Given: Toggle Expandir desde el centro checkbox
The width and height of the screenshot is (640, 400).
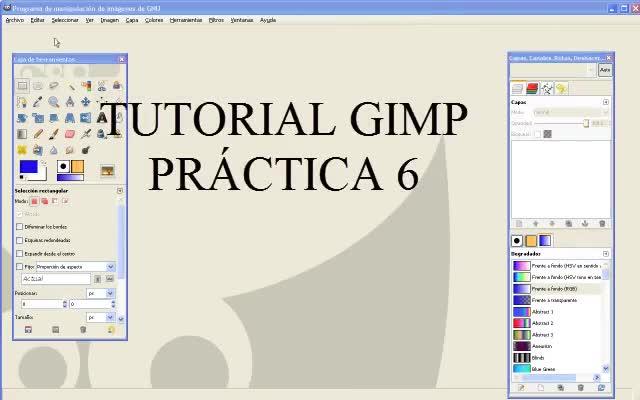Looking at the screenshot, I should (x=19, y=253).
